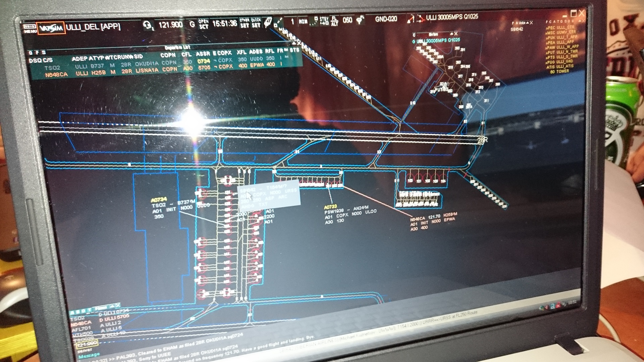
Task: Open the voice headset communication icon
Action: [x=148, y=25]
